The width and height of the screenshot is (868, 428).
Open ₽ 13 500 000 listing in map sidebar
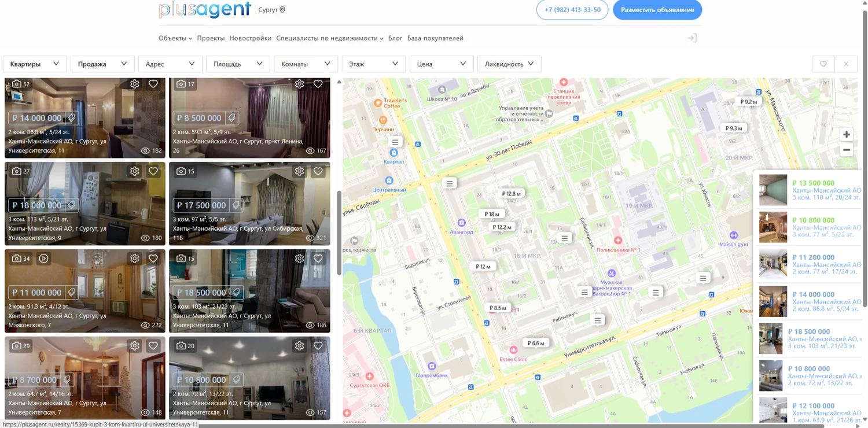[x=810, y=190]
